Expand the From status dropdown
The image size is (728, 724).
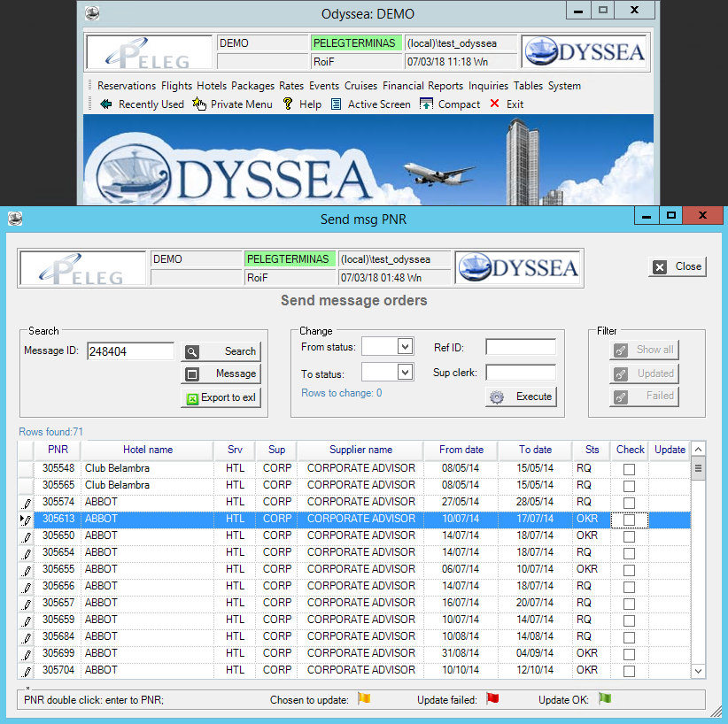pos(405,346)
